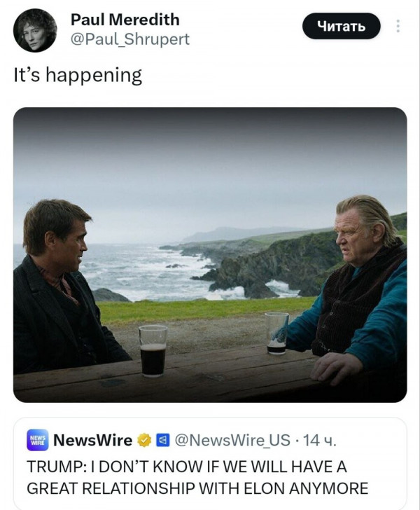Open the three-dot more options menu
420x510 pixels.
tap(398, 27)
